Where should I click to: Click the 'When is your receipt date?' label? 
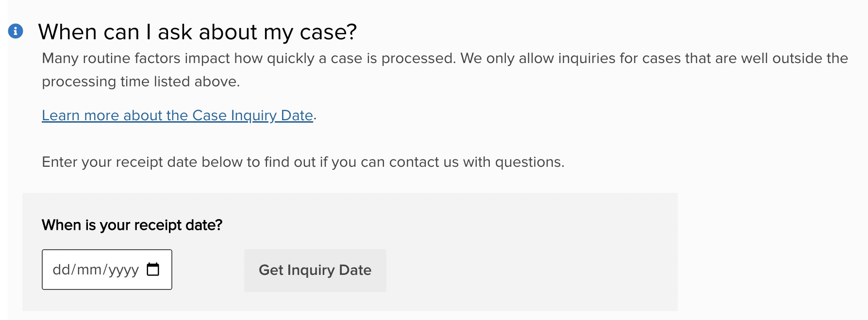click(132, 225)
